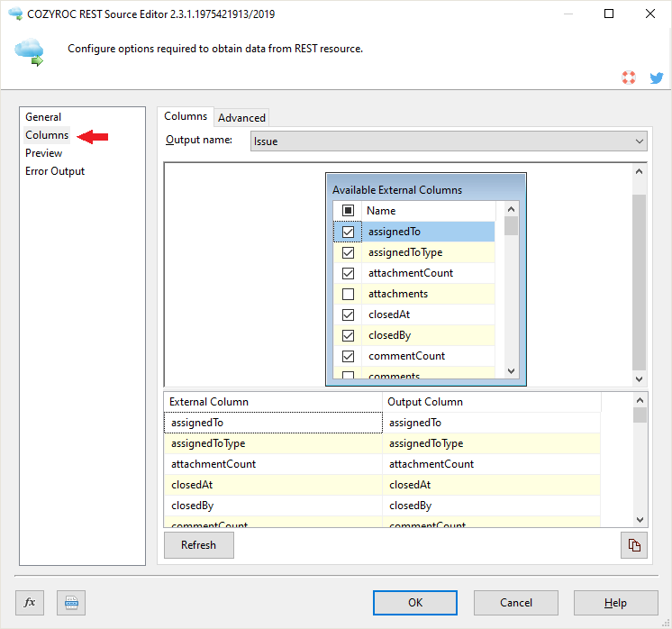Uncheck the assignedTo column checkbox
The height and width of the screenshot is (629, 672).
click(x=348, y=232)
